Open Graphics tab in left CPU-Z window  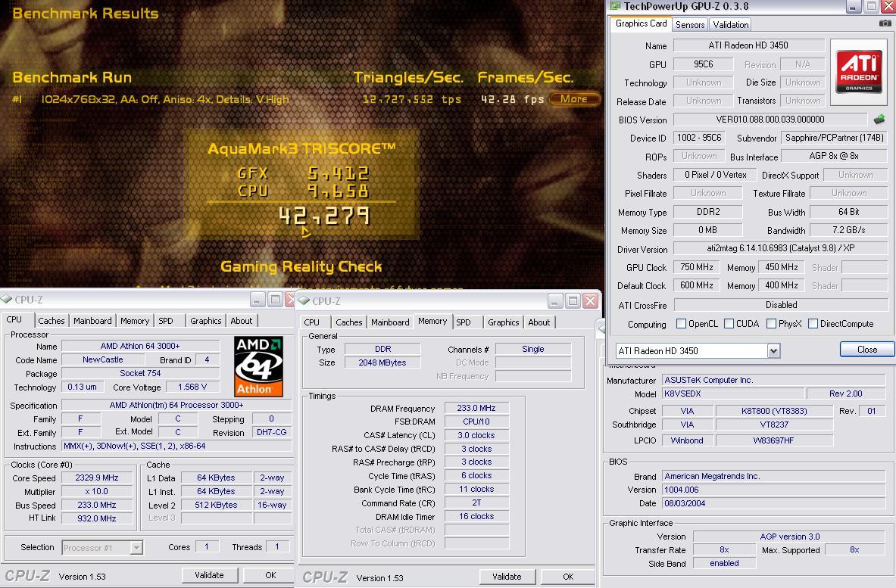point(206,321)
